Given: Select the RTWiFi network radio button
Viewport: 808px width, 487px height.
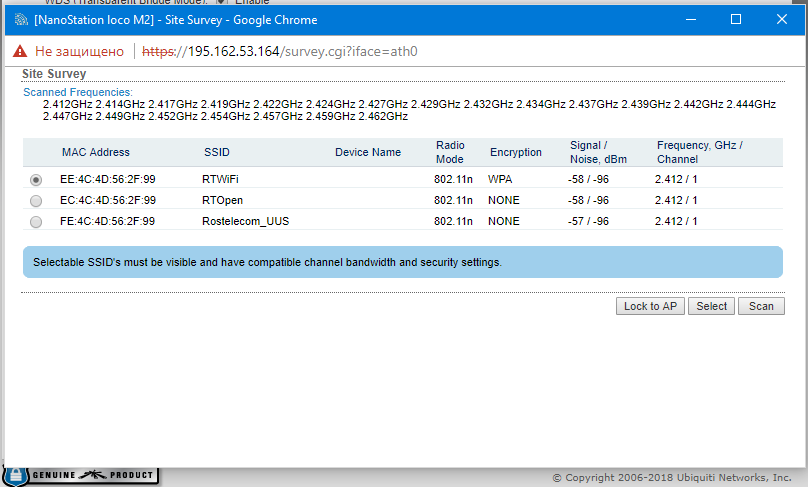Looking at the screenshot, I should [36, 180].
